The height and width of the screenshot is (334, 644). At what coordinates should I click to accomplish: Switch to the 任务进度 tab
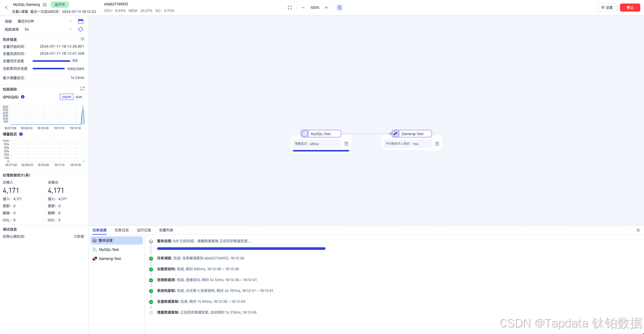click(x=100, y=230)
